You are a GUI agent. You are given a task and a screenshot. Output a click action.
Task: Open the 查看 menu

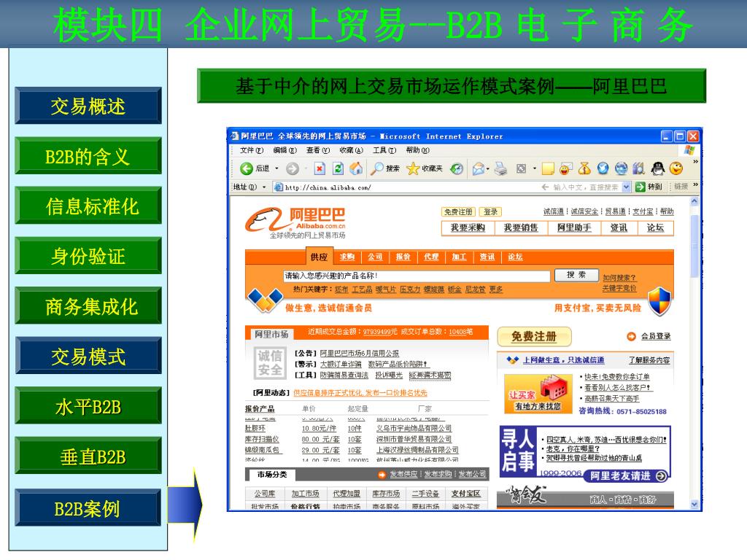(318, 150)
